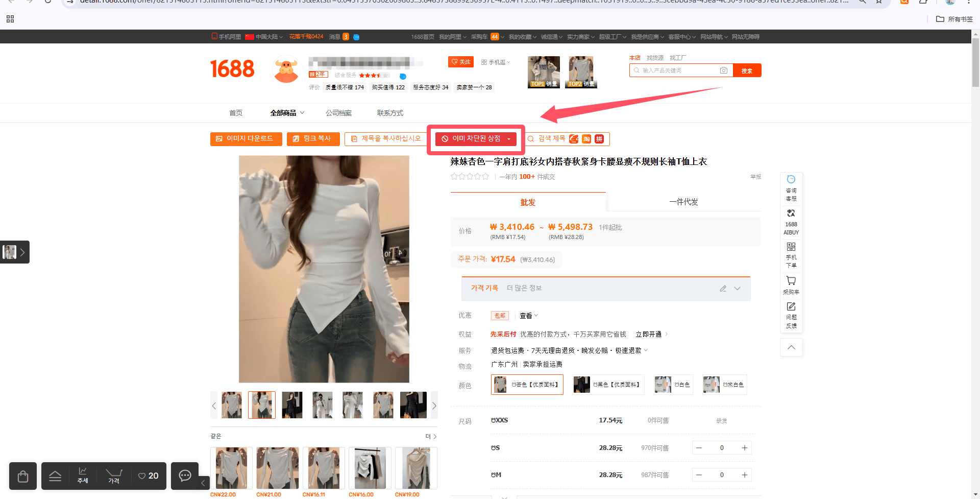980x499 pixels.
Task: Click orange 搜索 search button
Action: (x=747, y=70)
